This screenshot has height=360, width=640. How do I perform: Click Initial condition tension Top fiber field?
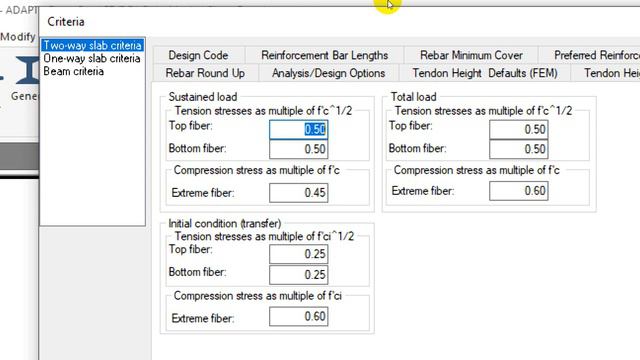298,254
